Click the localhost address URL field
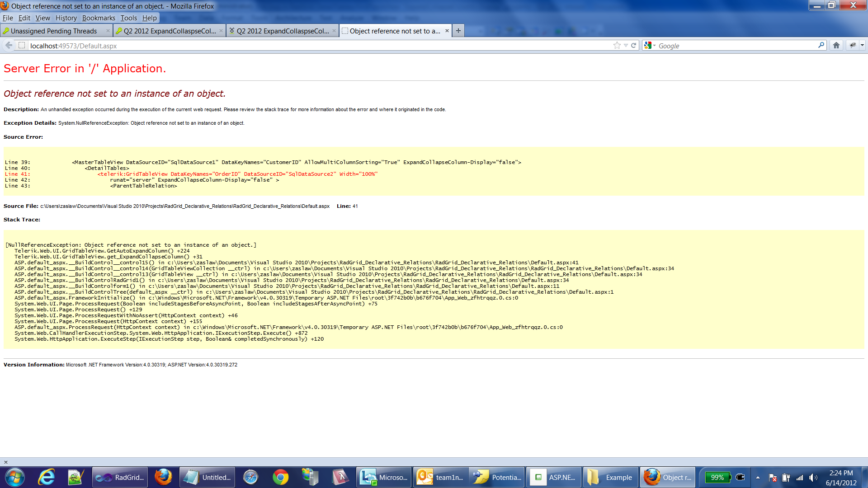Image resolution: width=868 pixels, height=488 pixels. [x=316, y=46]
